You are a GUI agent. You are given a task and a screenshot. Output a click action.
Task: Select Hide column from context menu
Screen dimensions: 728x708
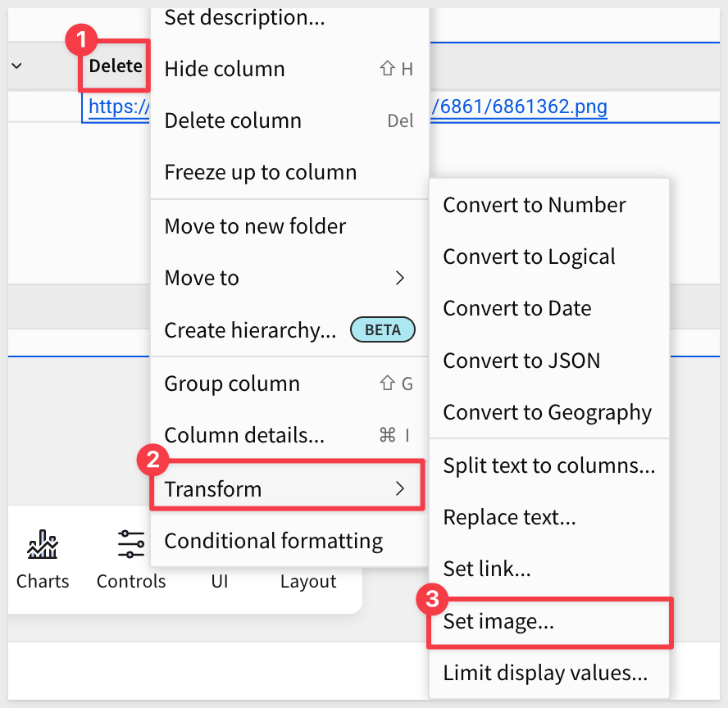(x=225, y=70)
